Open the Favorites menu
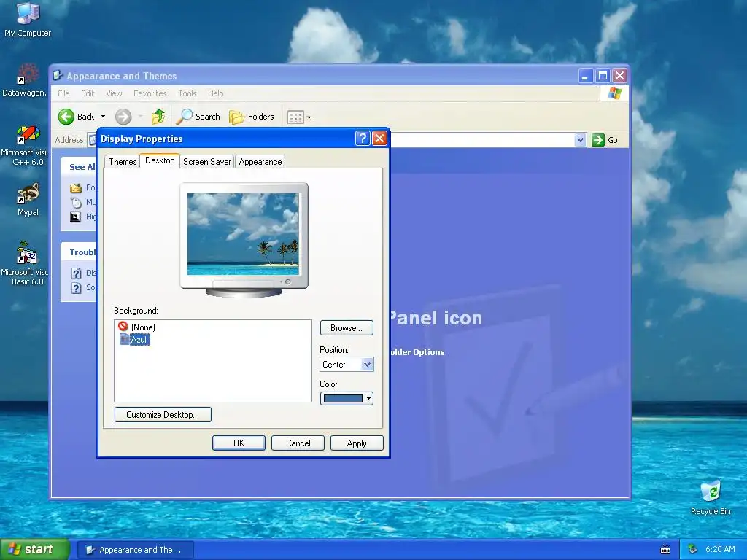747x560 pixels. (x=150, y=93)
